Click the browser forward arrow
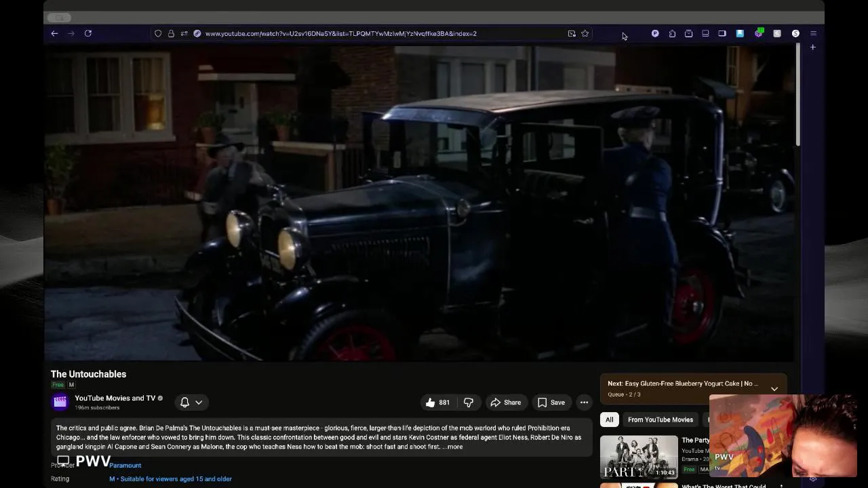This screenshot has height=488, width=868. tap(71, 33)
